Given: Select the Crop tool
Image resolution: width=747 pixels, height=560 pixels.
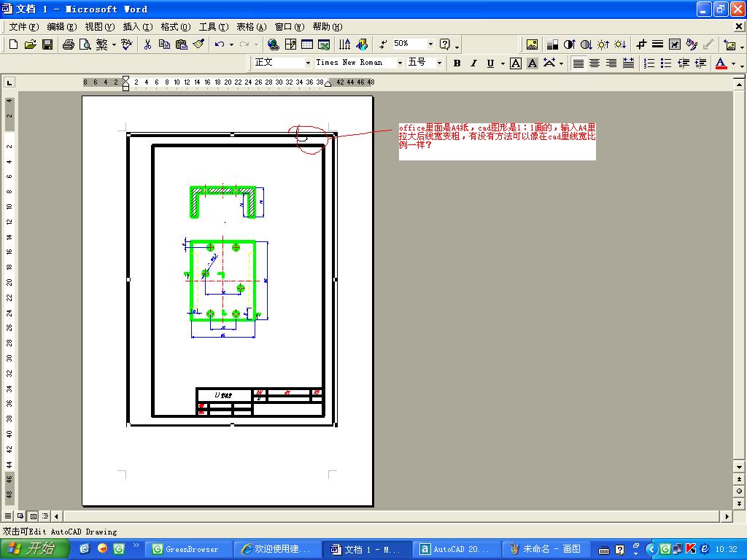Looking at the screenshot, I should (641, 44).
